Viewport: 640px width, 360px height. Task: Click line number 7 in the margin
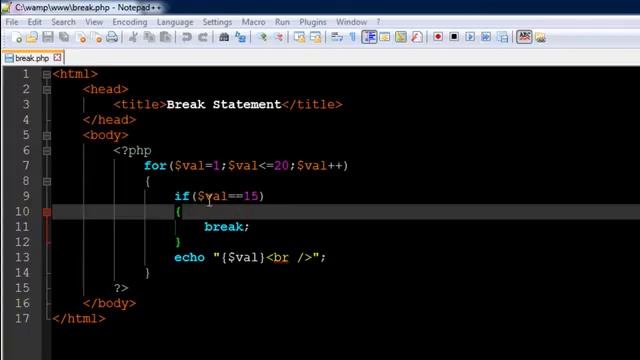[26, 166]
